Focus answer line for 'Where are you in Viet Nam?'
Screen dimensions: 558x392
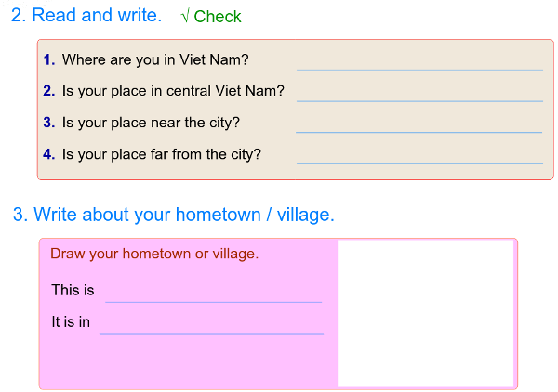tap(419, 61)
